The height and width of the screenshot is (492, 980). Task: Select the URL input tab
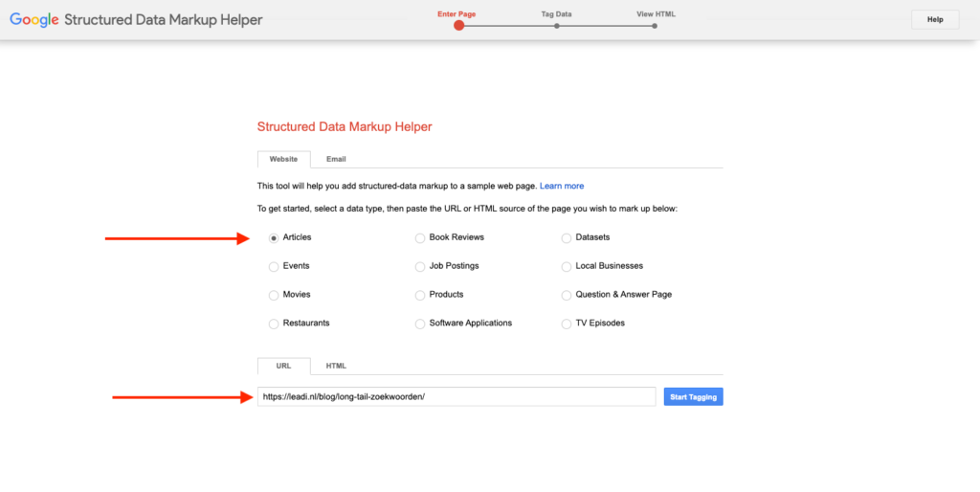click(x=283, y=366)
